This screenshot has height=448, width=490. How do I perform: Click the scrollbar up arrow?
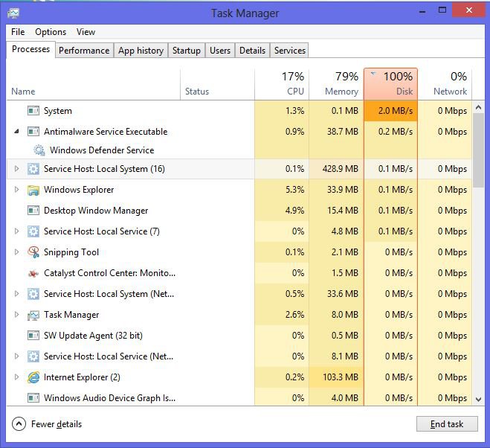[x=478, y=108]
